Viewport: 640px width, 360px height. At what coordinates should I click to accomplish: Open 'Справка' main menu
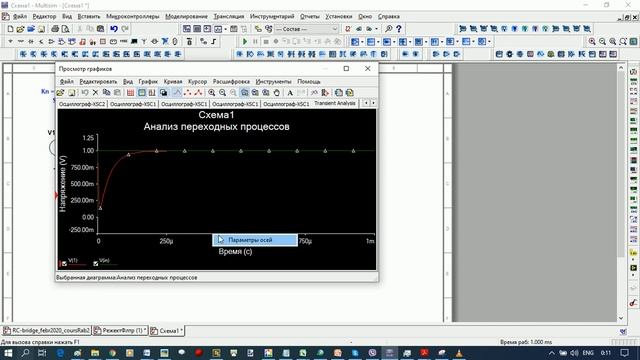(388, 17)
